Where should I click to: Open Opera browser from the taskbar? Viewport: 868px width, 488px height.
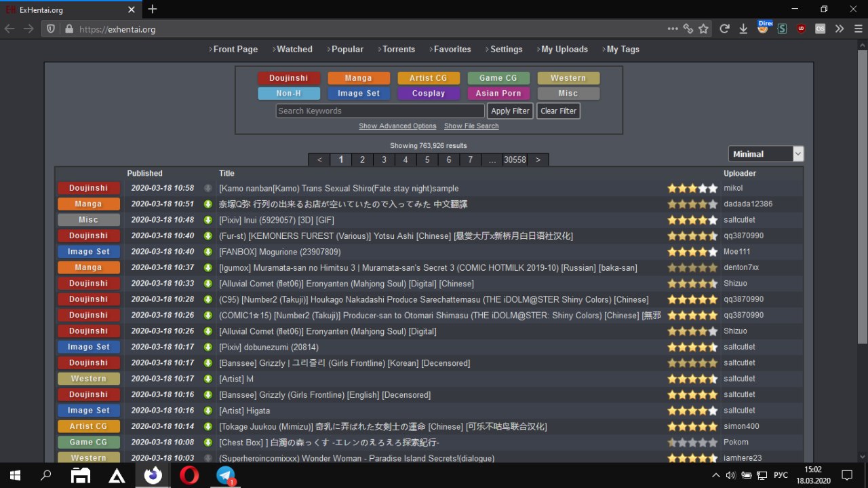[x=189, y=475]
